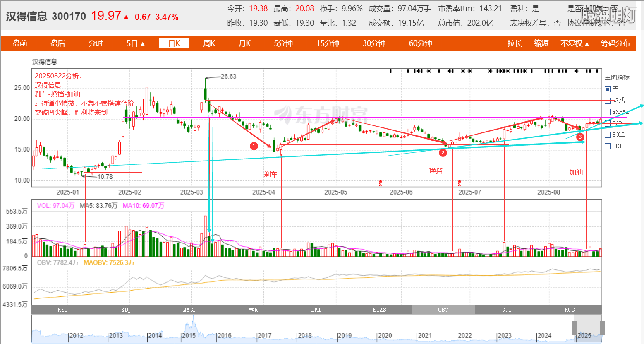
Task: Click the stock name 汉得信息 in the header
Action: 26,16
